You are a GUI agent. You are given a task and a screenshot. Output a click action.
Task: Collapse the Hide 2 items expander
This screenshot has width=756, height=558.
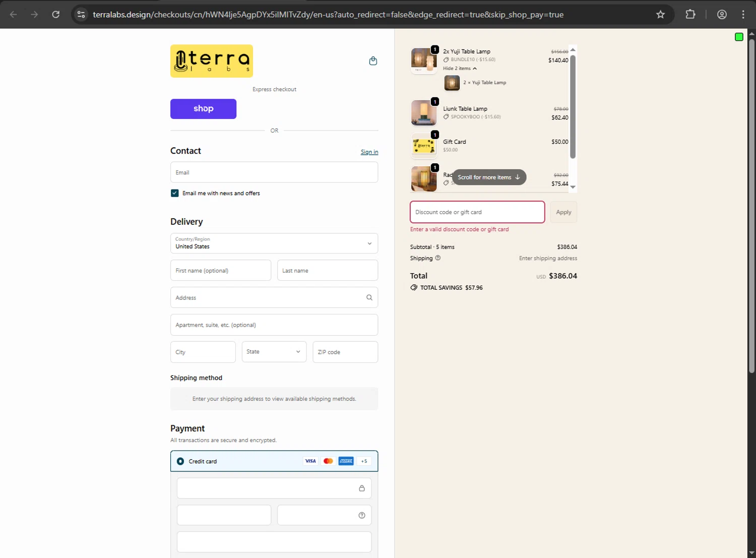(460, 69)
